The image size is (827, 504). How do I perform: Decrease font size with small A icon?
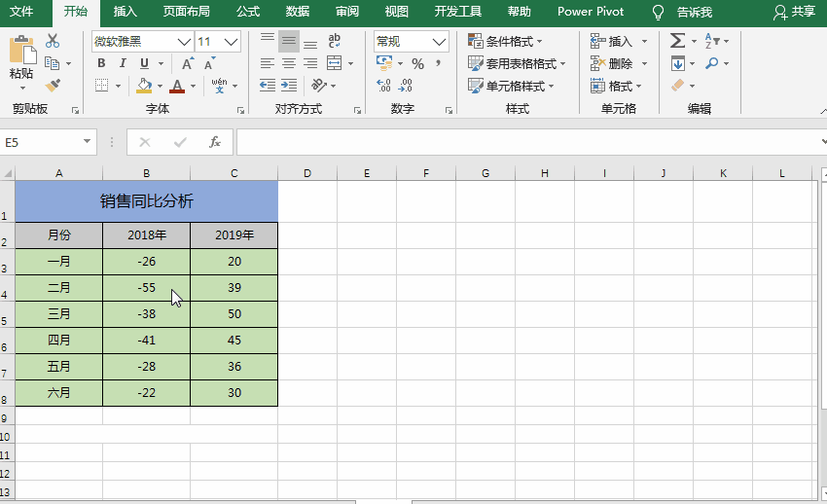coord(209,63)
